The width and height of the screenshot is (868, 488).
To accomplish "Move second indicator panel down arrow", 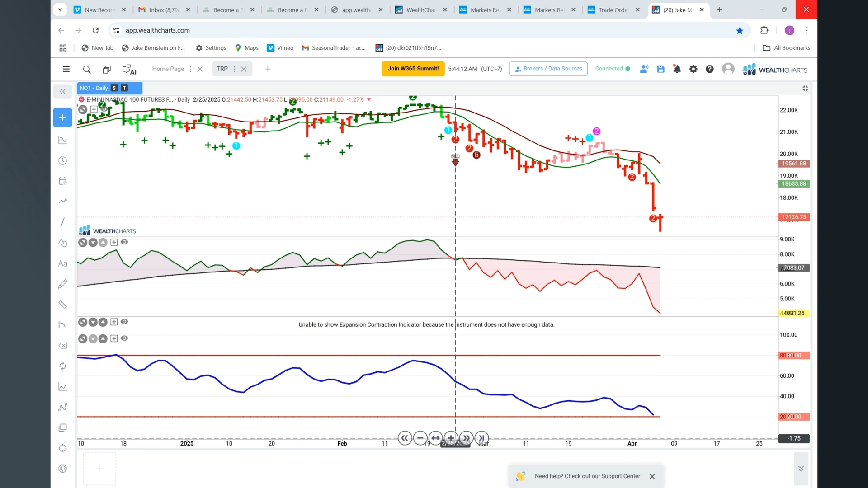I will 93,243.
